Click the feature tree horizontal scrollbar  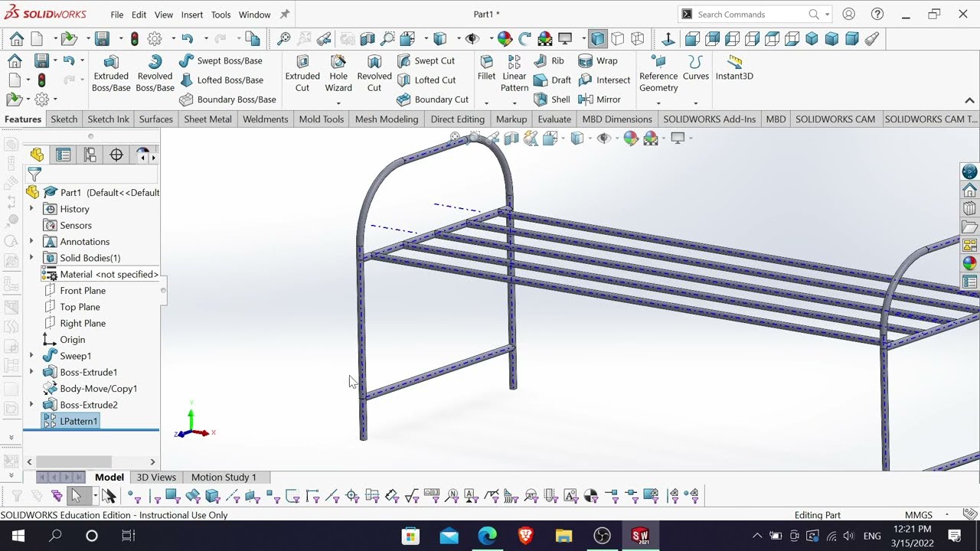pos(73,461)
